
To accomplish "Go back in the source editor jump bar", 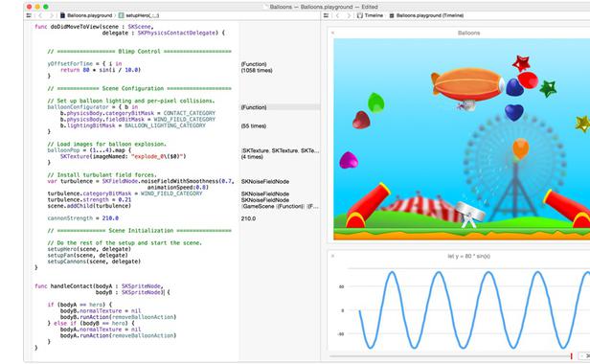I will (40, 15).
